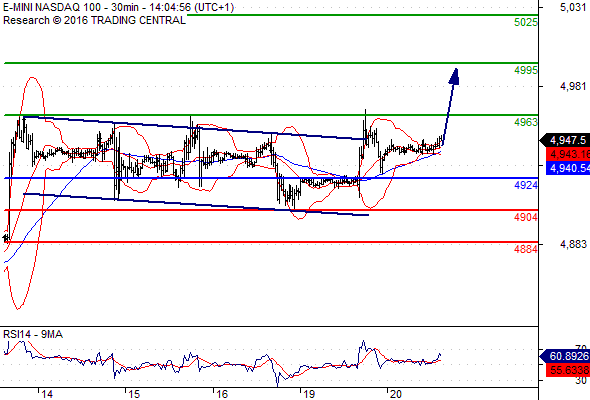The height and width of the screenshot is (400, 590).
Task: Click date label 14 on time axis
Action: coord(47,394)
